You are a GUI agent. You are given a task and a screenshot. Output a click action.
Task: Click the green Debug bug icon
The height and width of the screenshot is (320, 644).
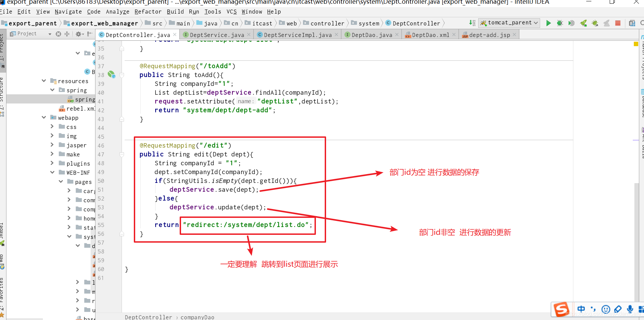tap(560, 23)
